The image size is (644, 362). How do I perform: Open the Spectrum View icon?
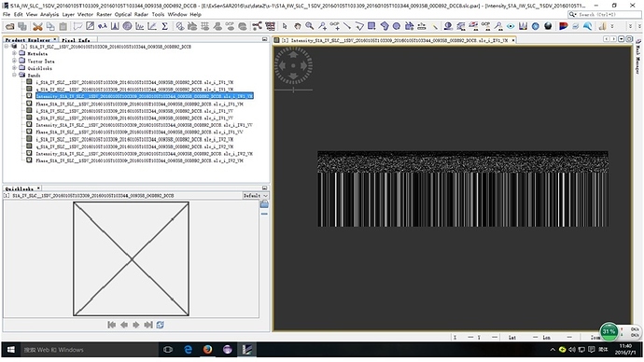click(523, 26)
